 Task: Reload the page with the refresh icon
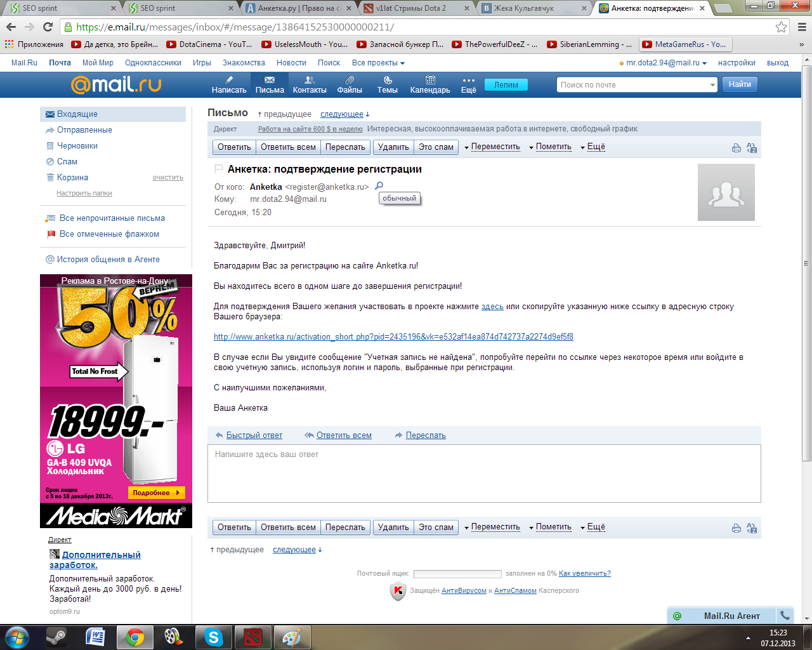[x=48, y=27]
